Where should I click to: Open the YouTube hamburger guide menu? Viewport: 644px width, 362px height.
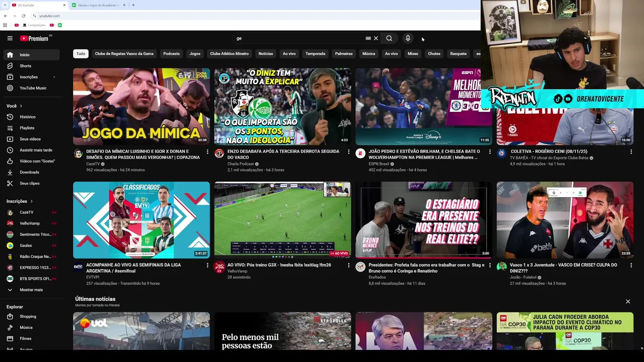point(10,38)
